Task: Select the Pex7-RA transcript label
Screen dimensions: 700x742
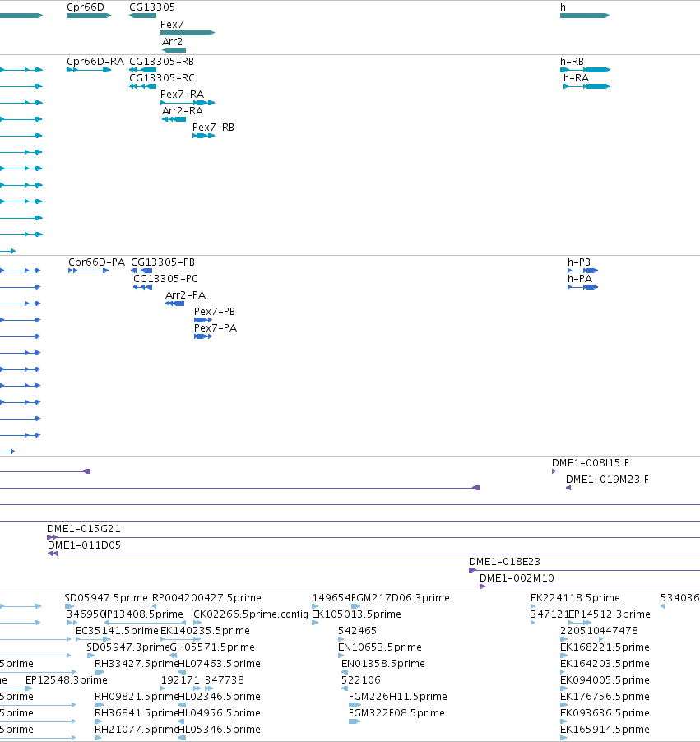Action: pyautogui.click(x=183, y=94)
